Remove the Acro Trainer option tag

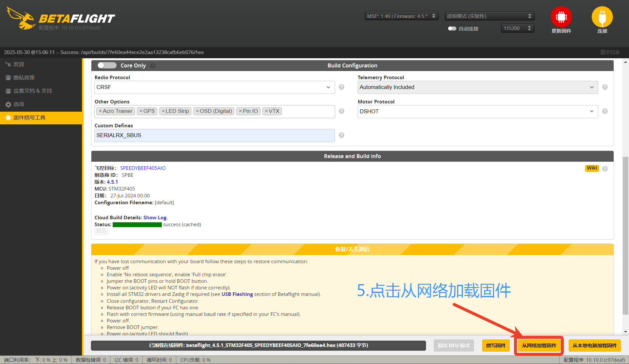click(x=100, y=111)
